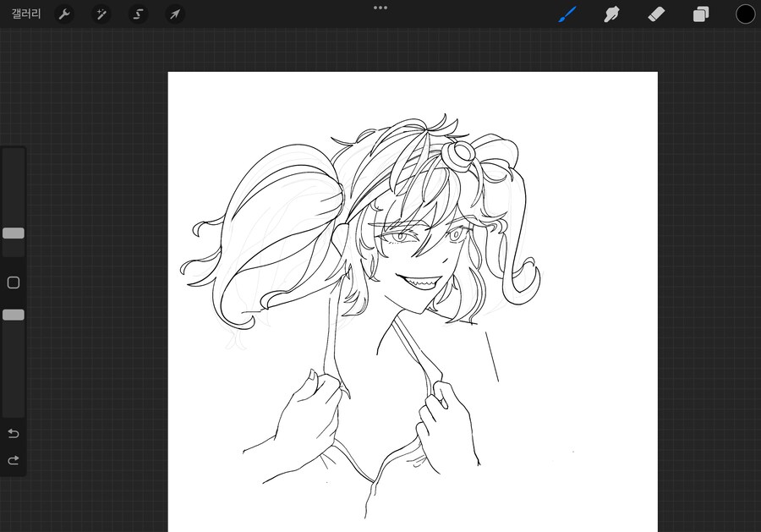Undo the last stroke
This screenshot has height=532, width=761.
[x=14, y=433]
